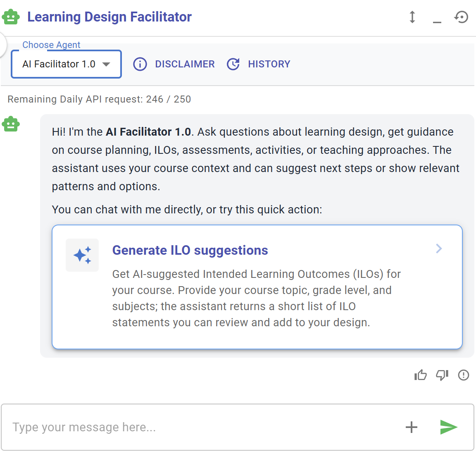
Task: Give the message a thumbs up
Action: pyautogui.click(x=421, y=375)
